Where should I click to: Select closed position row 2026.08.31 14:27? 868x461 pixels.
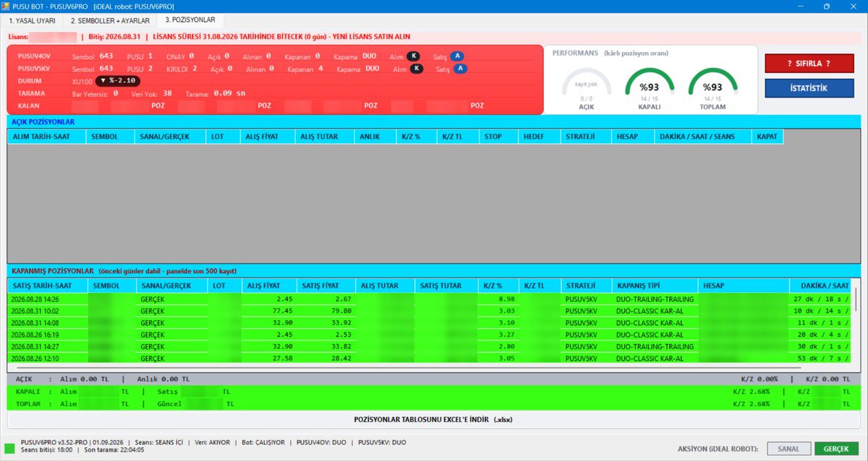tap(430, 346)
